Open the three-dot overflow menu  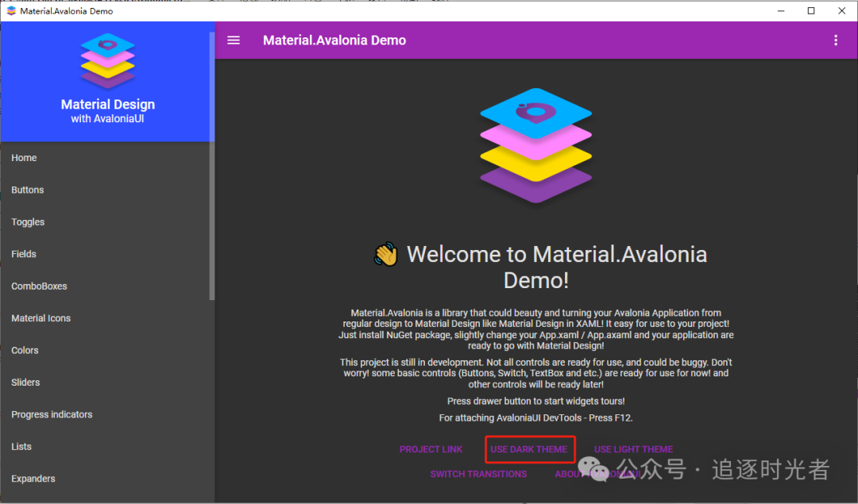point(836,40)
